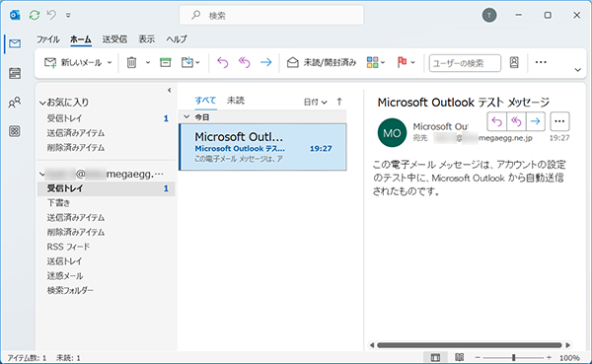The image size is (592, 364).
Task: Switch to Reading view in status bar
Action: coord(459,357)
